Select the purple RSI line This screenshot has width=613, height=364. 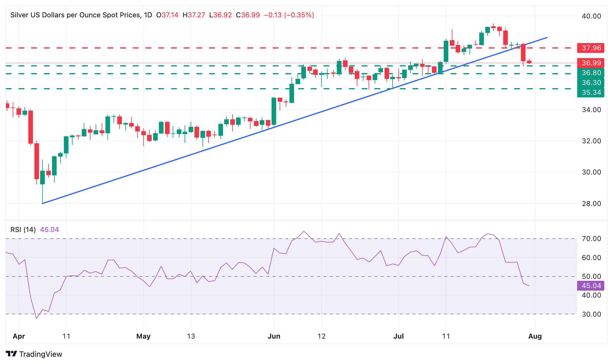268,275
